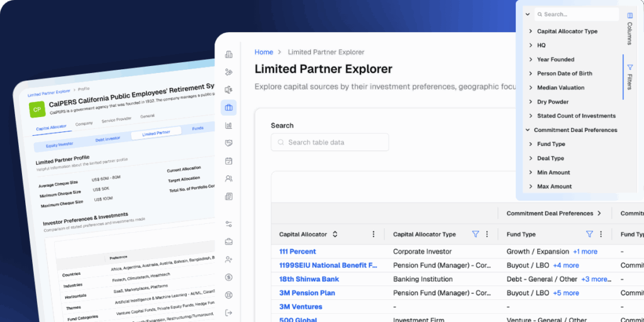
Task: Open the lifebuoy support icon in sidebar
Action: [229, 295]
